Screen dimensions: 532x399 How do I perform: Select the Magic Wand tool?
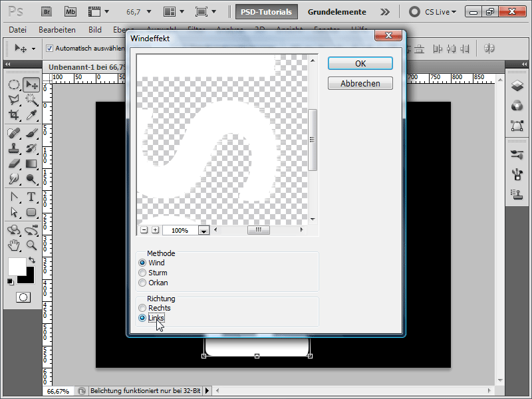[x=31, y=100]
